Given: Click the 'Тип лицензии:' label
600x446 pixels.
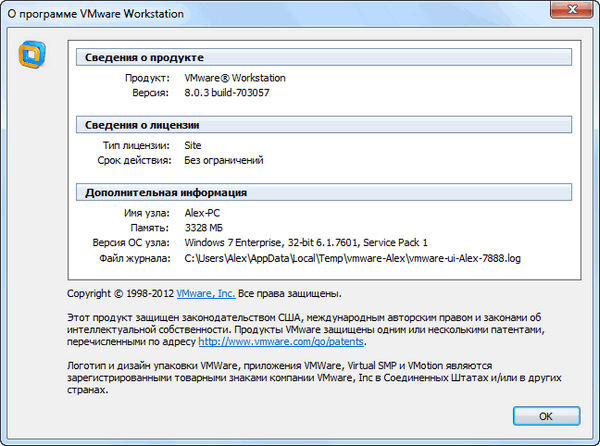Looking at the screenshot, I should (139, 145).
